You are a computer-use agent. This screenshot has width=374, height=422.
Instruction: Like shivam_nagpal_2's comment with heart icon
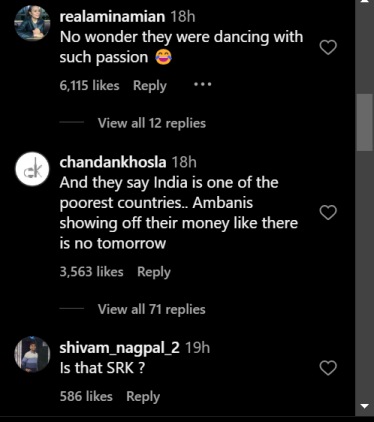(x=328, y=368)
